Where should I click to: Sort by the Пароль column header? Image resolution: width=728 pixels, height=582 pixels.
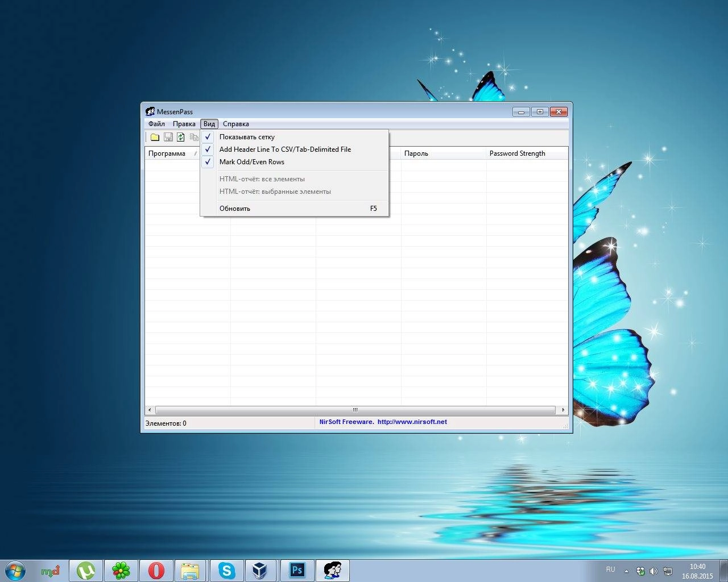[444, 153]
